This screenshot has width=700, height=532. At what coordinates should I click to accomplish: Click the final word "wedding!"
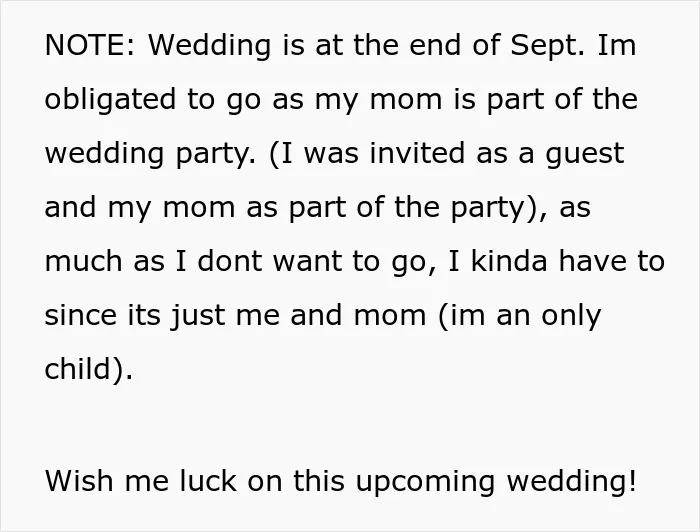(572, 482)
